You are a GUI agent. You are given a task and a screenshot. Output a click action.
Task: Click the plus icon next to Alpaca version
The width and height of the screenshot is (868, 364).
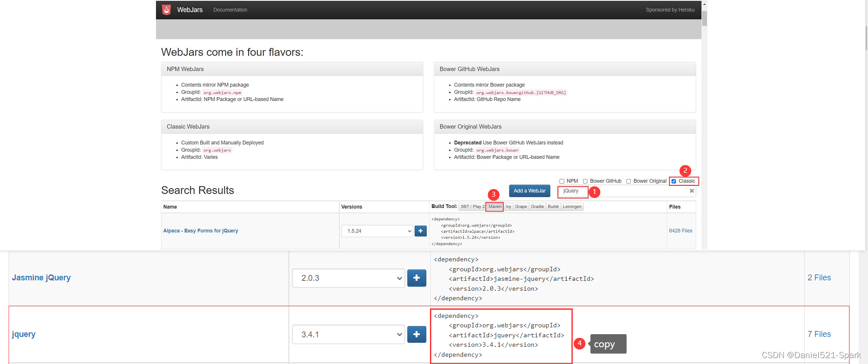420,231
